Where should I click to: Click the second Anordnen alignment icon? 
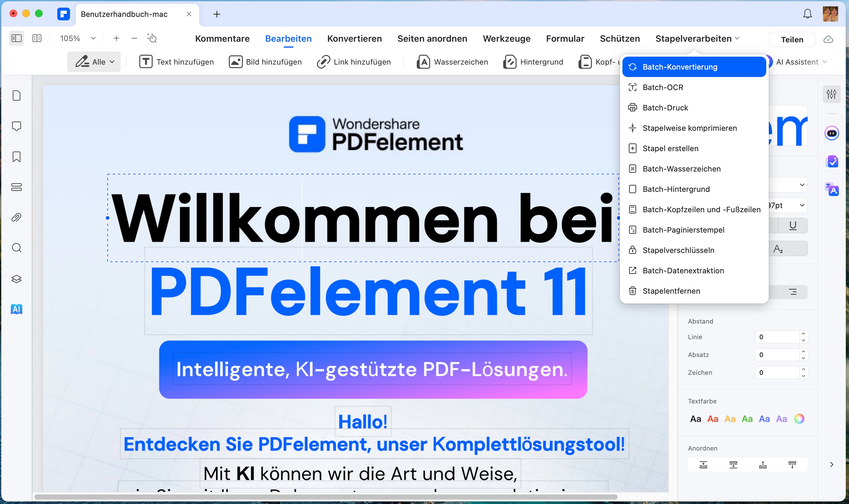tap(733, 465)
